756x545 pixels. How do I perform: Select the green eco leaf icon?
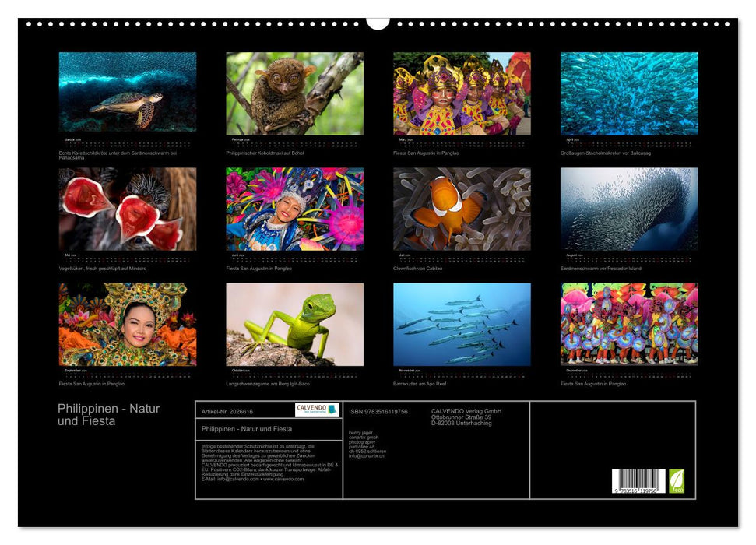tap(677, 480)
